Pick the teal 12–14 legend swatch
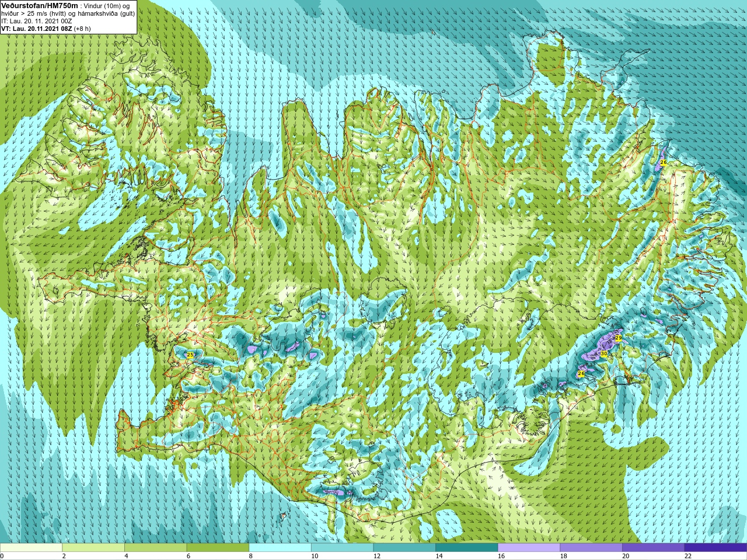The width and height of the screenshot is (747, 560). click(404, 548)
